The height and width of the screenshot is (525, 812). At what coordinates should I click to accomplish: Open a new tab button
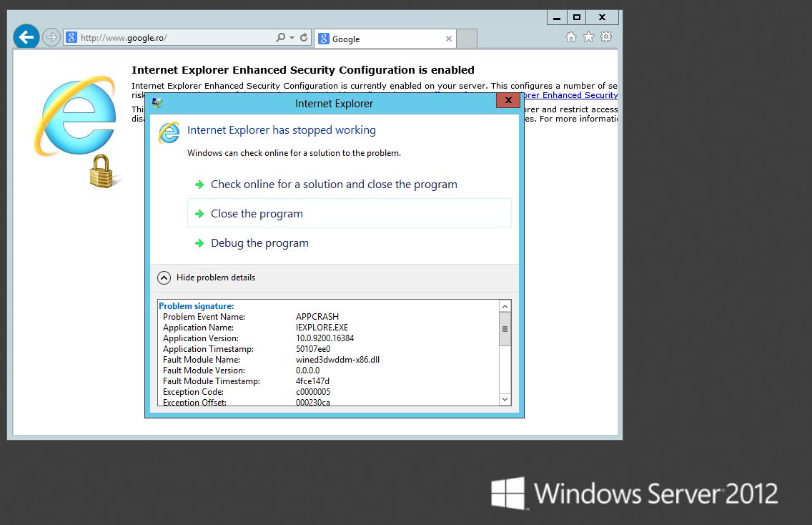point(467,39)
